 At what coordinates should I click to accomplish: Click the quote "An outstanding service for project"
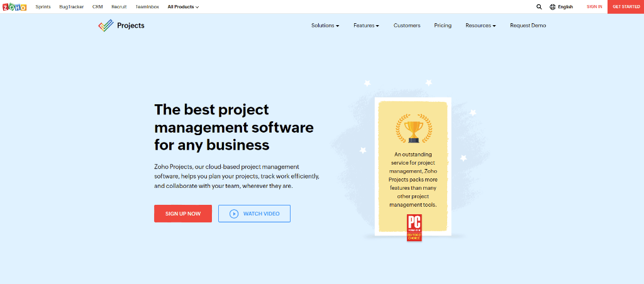point(413,179)
